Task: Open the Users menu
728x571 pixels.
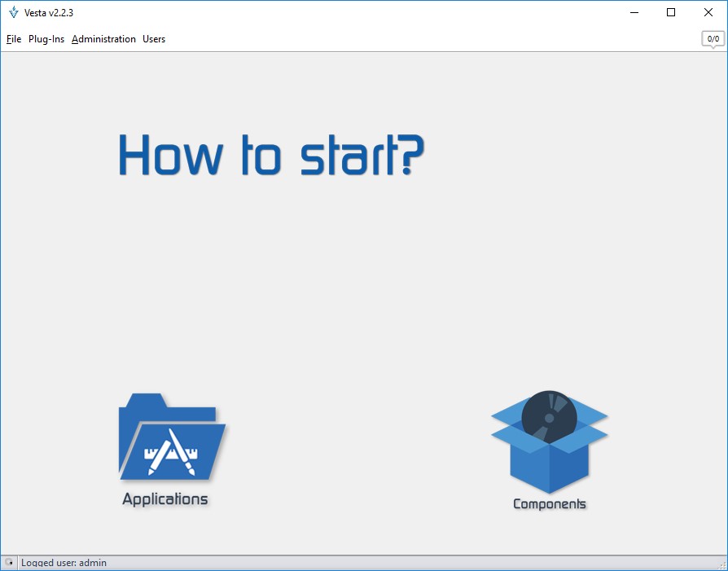Action: [x=154, y=39]
